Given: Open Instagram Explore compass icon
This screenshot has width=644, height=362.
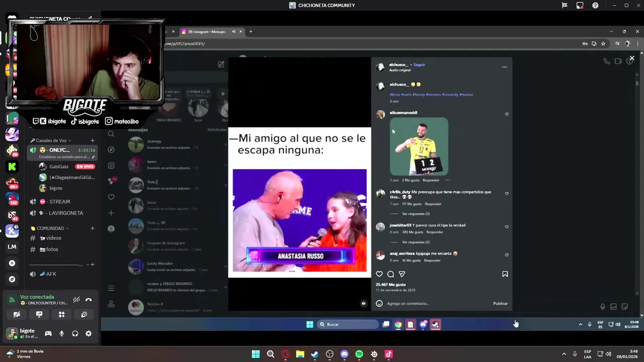Looking at the screenshot, I should click(111, 149).
